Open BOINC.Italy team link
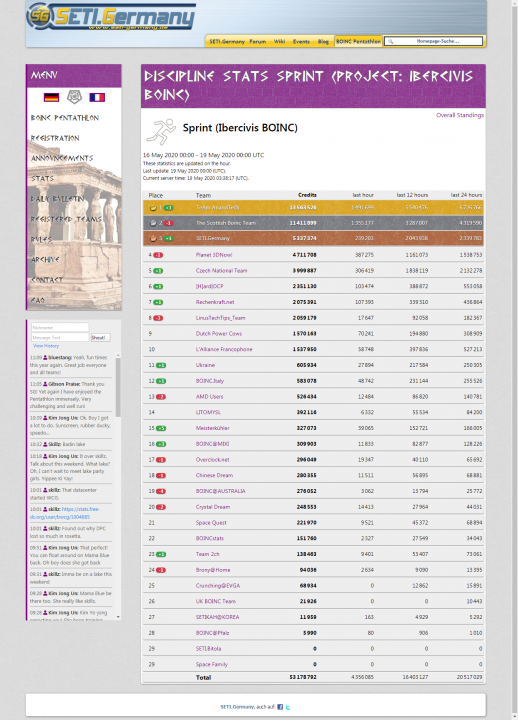The image size is (518, 720). [x=210, y=381]
